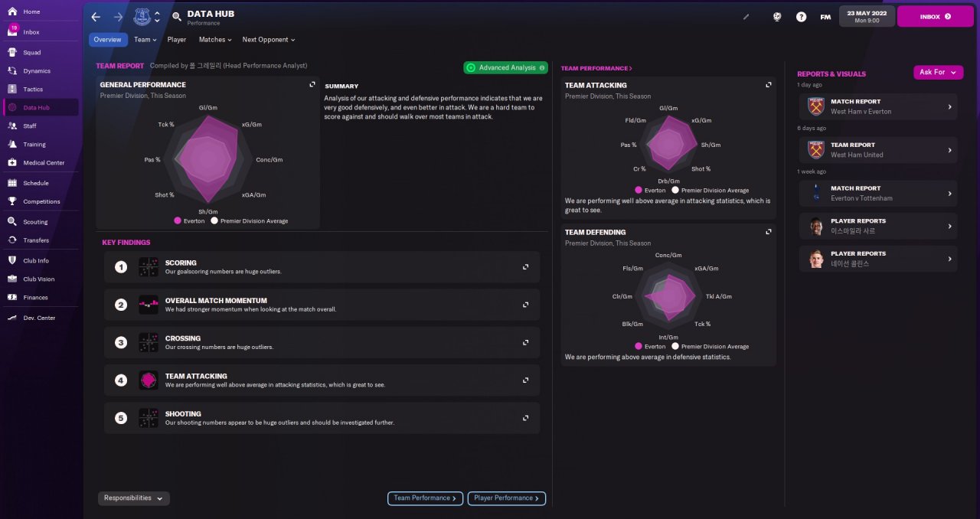Image resolution: width=980 pixels, height=519 pixels.
Task: Select Data Hub in sidebar
Action: (40, 108)
